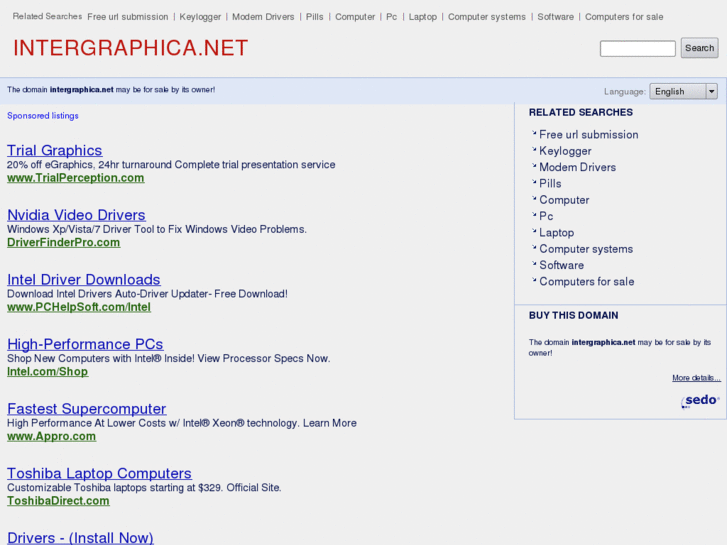Open Free url submission in sidebar
The width and height of the screenshot is (727, 545).
click(x=589, y=135)
